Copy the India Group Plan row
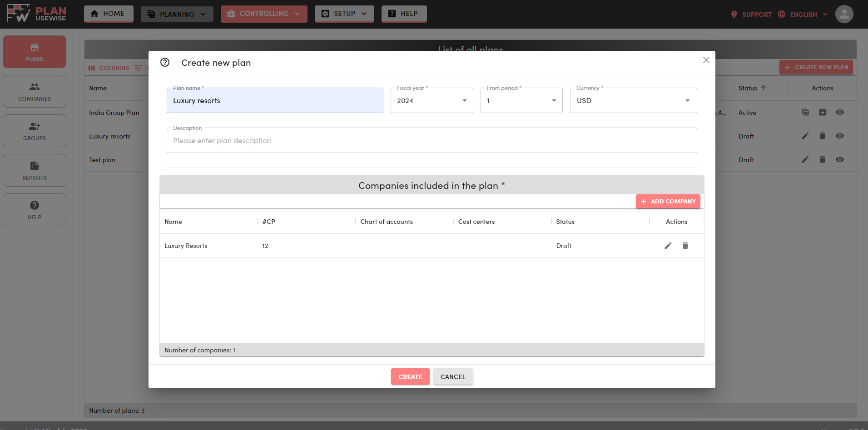 (x=805, y=112)
